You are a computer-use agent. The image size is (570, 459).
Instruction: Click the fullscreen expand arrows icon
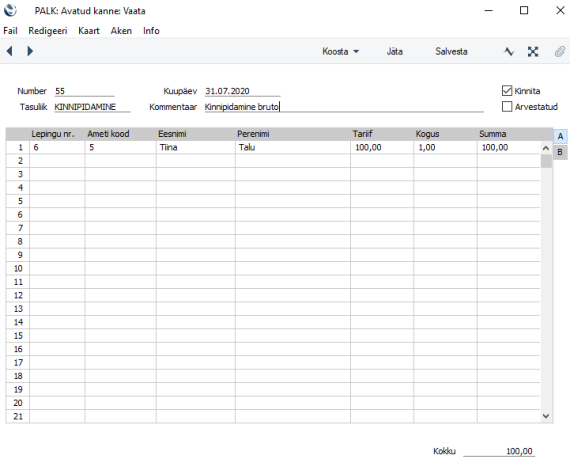[533, 52]
